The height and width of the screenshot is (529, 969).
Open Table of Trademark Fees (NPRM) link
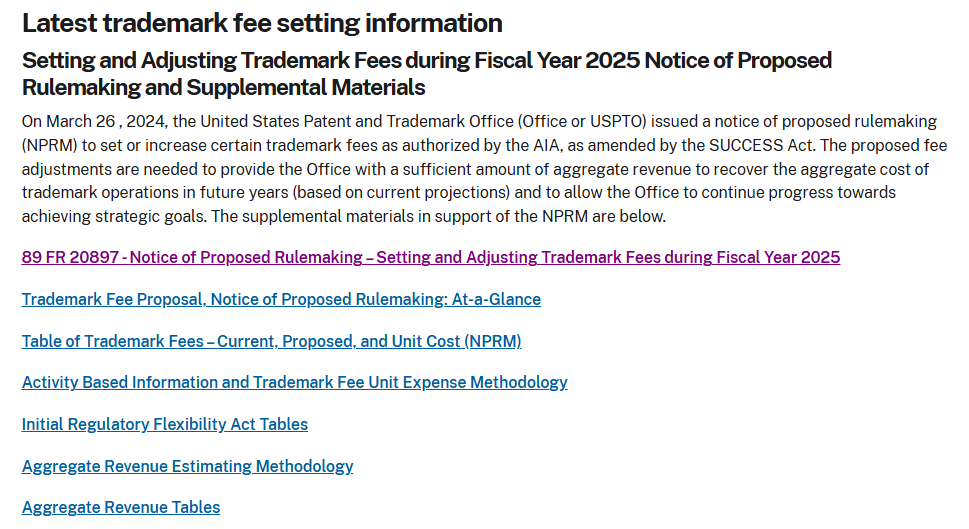point(271,341)
